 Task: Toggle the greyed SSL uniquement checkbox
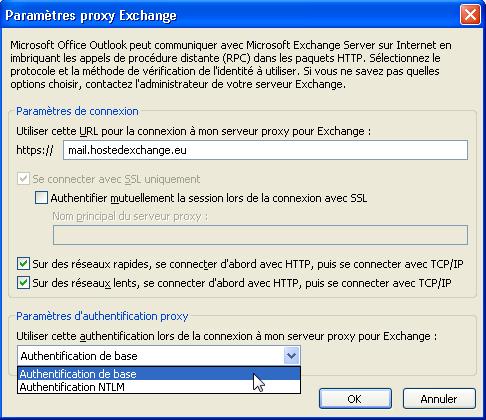point(23,179)
